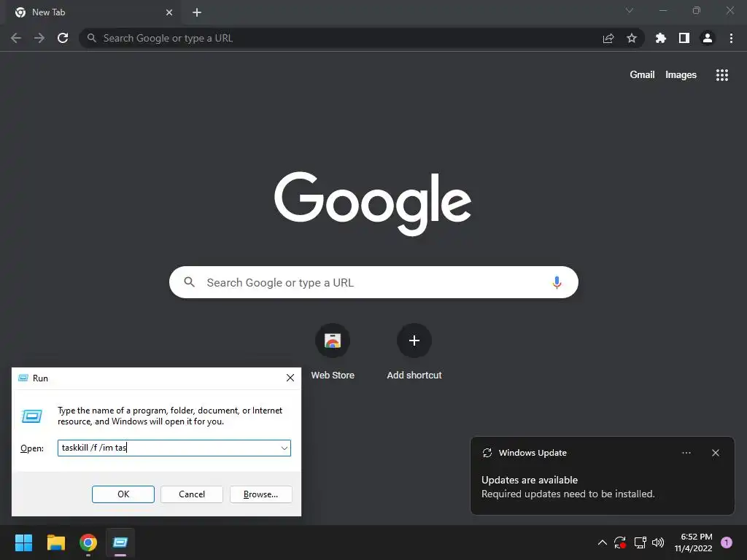The image size is (747, 560).
Task: Open the Windows Start menu
Action: [23, 542]
